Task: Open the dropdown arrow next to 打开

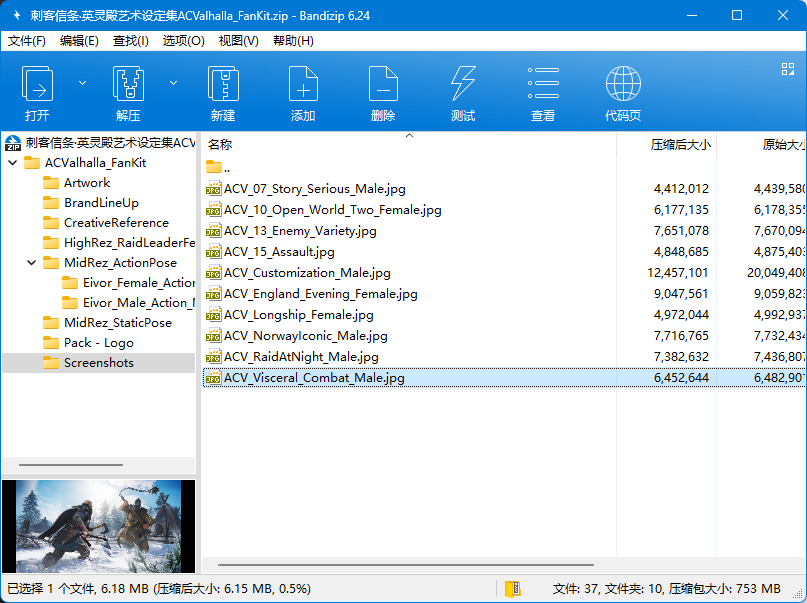Action: coord(82,83)
